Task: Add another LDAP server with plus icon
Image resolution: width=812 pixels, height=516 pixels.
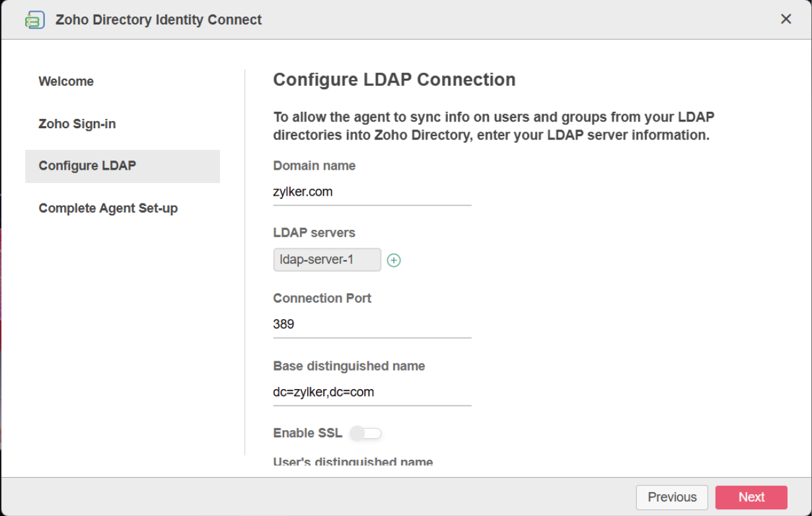Action: (394, 260)
